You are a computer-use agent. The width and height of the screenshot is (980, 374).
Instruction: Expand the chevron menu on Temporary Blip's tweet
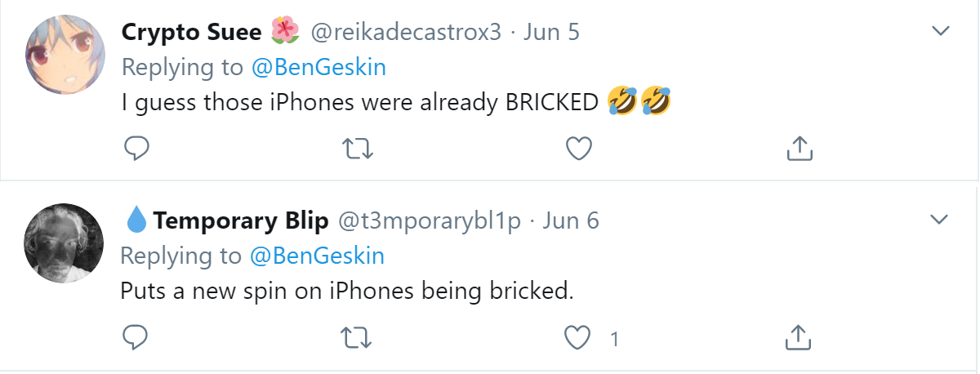tap(941, 220)
